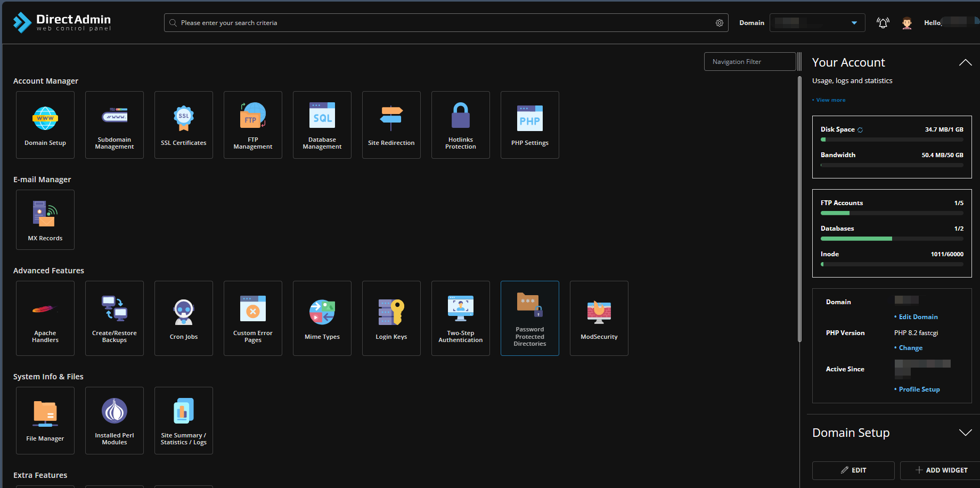Screen dimensions: 980x488
Task: Open Cron Jobs
Action: [x=184, y=318]
